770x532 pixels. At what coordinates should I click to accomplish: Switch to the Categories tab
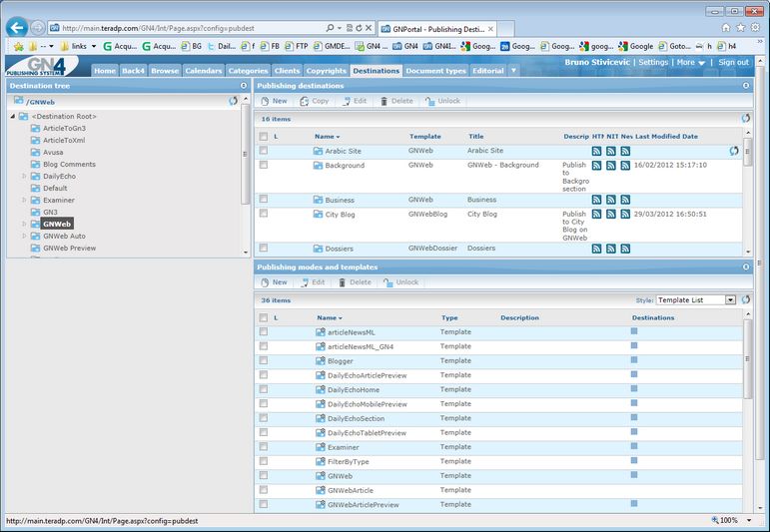click(248, 71)
